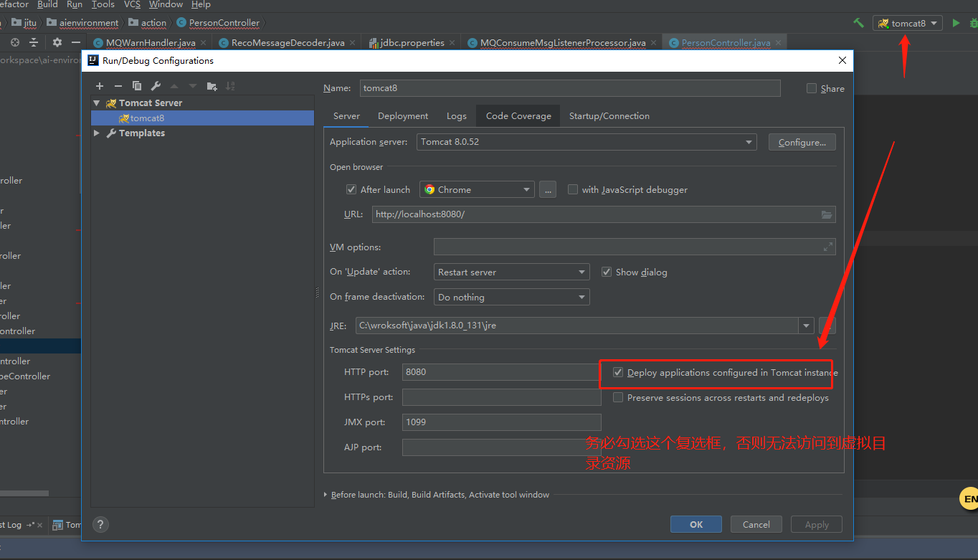Collapse the Tomcat Server tree node
This screenshot has height=560, width=978.
click(x=96, y=103)
